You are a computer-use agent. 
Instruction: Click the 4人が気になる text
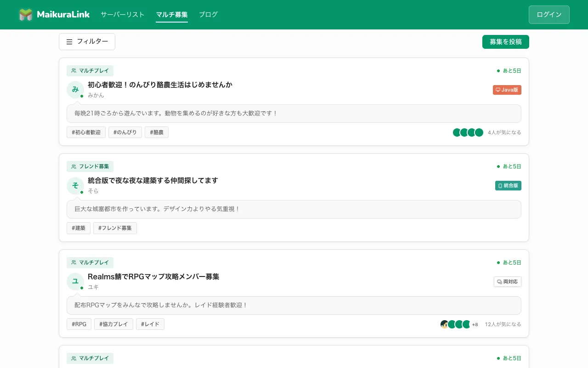click(504, 132)
